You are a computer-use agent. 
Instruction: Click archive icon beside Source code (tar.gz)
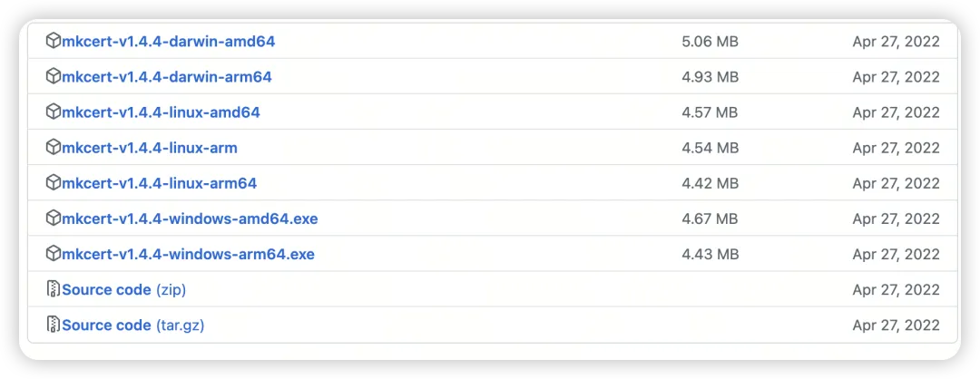(54, 325)
